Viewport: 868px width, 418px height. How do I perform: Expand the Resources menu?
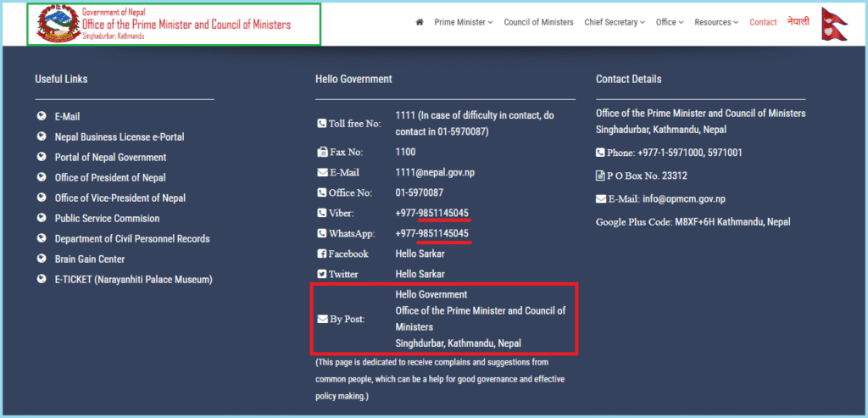715,22
